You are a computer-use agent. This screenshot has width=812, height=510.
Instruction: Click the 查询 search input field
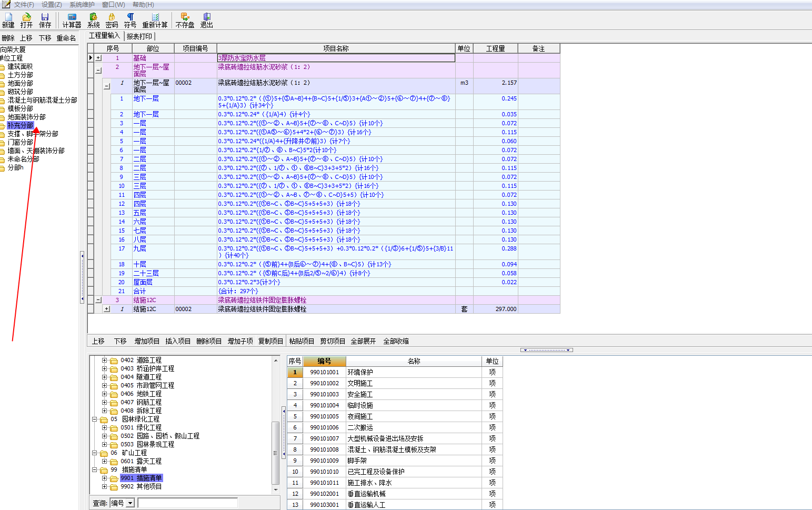[x=187, y=503]
